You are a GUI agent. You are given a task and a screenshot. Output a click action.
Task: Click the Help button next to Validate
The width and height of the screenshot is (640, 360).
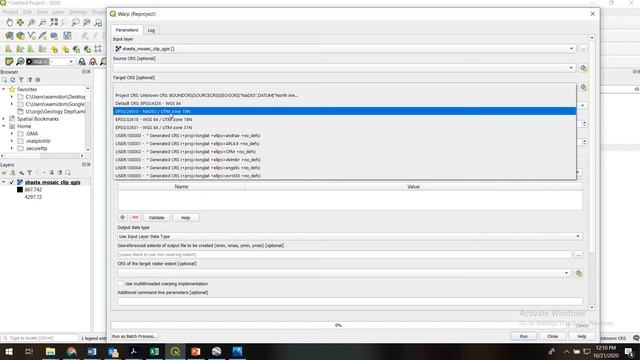185,218
